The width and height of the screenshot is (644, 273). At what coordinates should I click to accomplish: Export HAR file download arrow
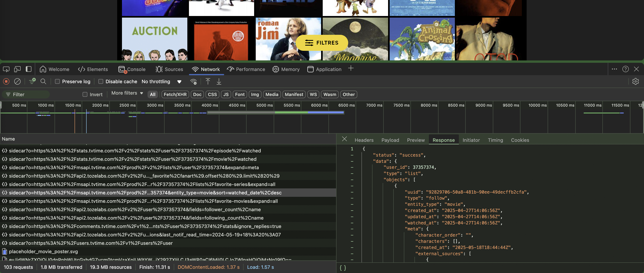(x=219, y=82)
